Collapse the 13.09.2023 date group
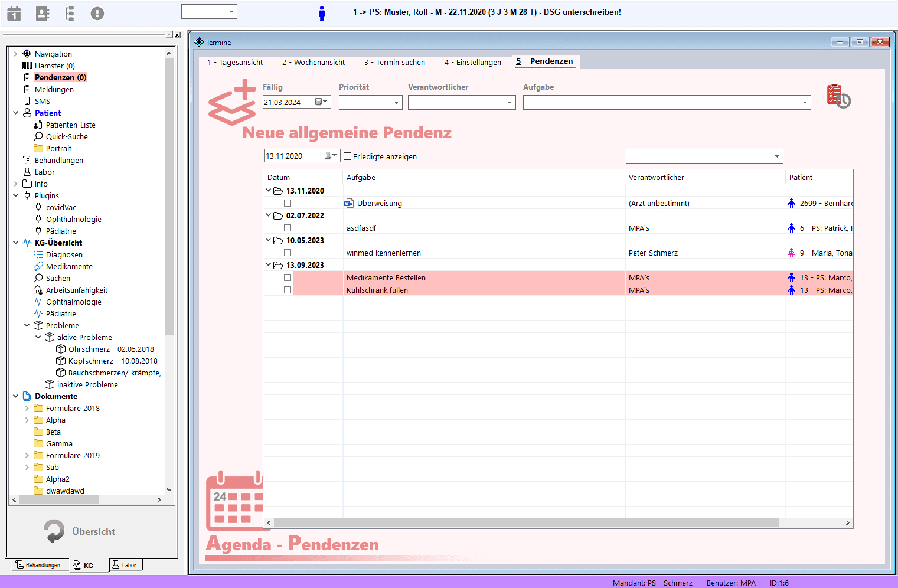Viewport: 898px width, 588px height. click(268, 265)
